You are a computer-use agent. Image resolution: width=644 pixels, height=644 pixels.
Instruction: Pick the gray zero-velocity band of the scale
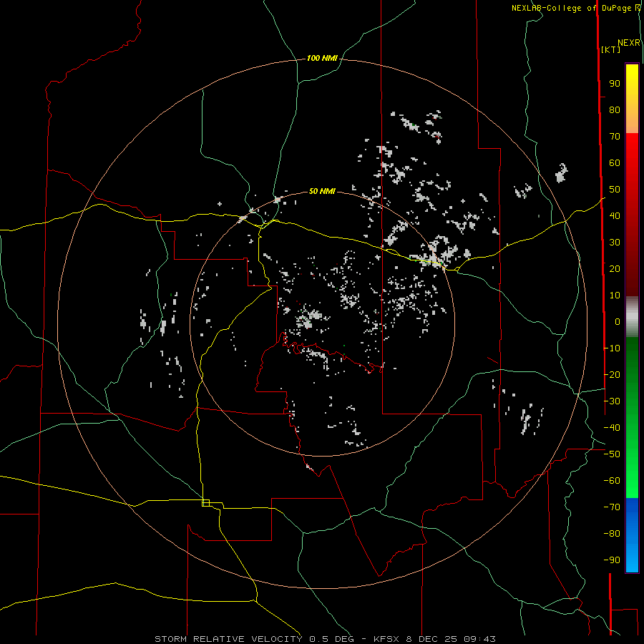632,317
